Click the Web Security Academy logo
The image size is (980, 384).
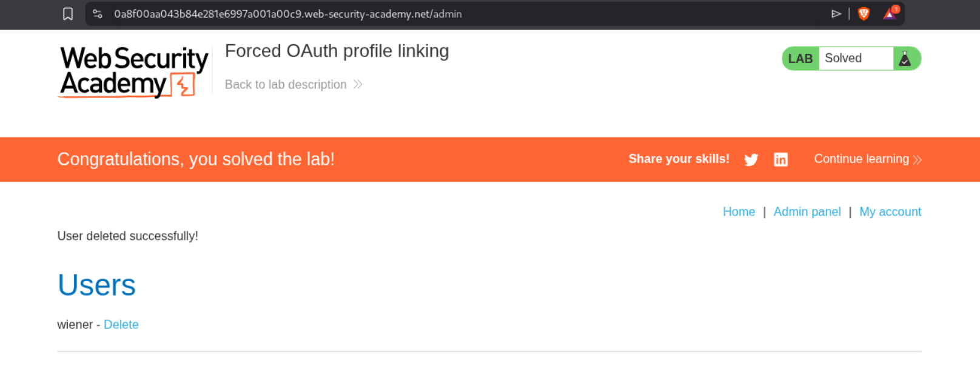pyautogui.click(x=134, y=71)
